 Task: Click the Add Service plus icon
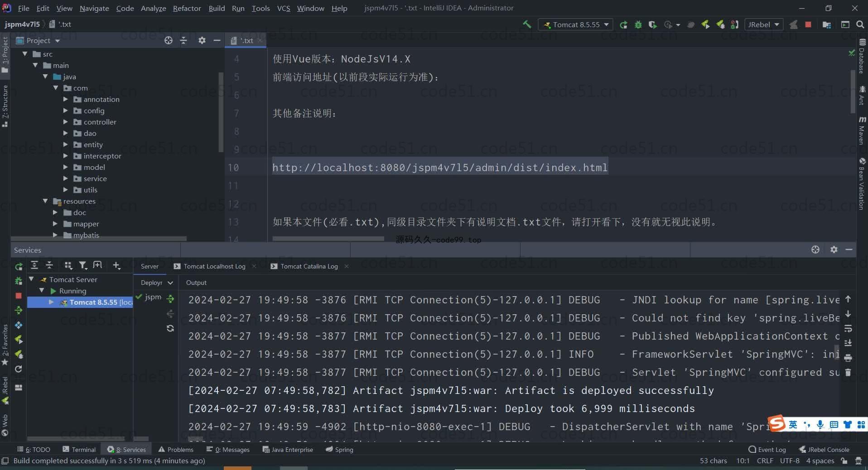pos(116,265)
